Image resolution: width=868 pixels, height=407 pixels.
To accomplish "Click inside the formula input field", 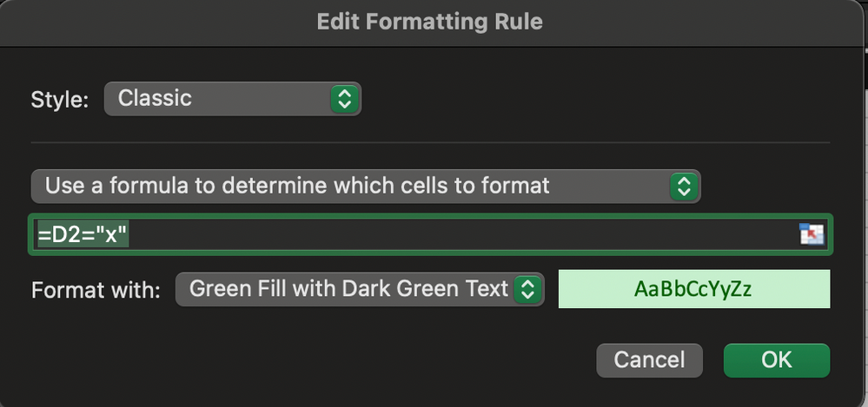I will 434,234.
